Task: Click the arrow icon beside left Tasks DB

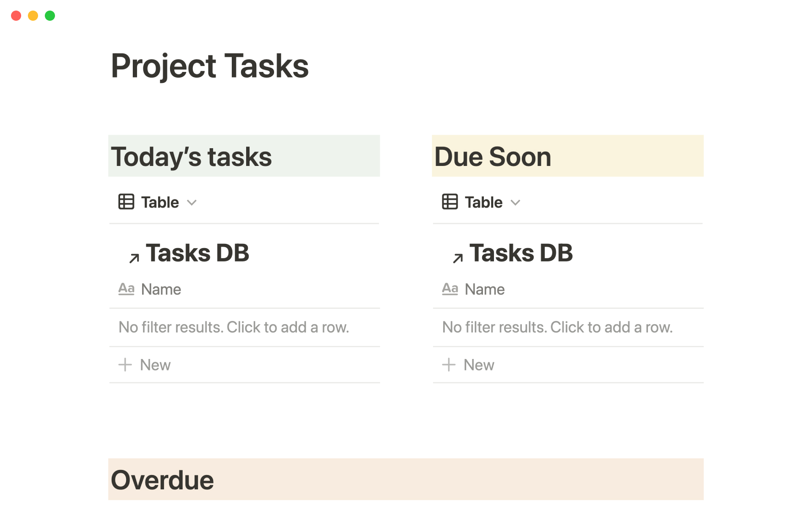Action: coord(134,258)
